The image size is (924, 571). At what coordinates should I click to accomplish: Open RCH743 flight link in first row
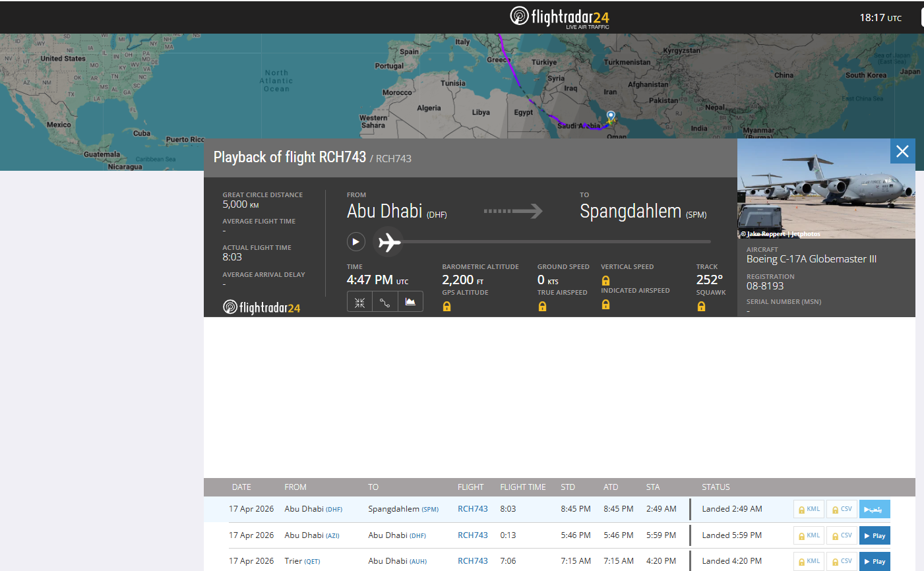click(x=473, y=509)
